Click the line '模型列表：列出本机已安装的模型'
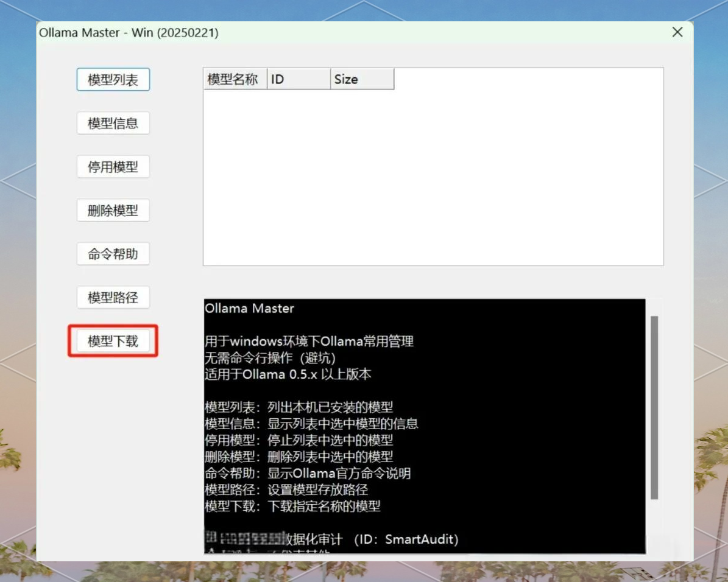 pyautogui.click(x=299, y=407)
